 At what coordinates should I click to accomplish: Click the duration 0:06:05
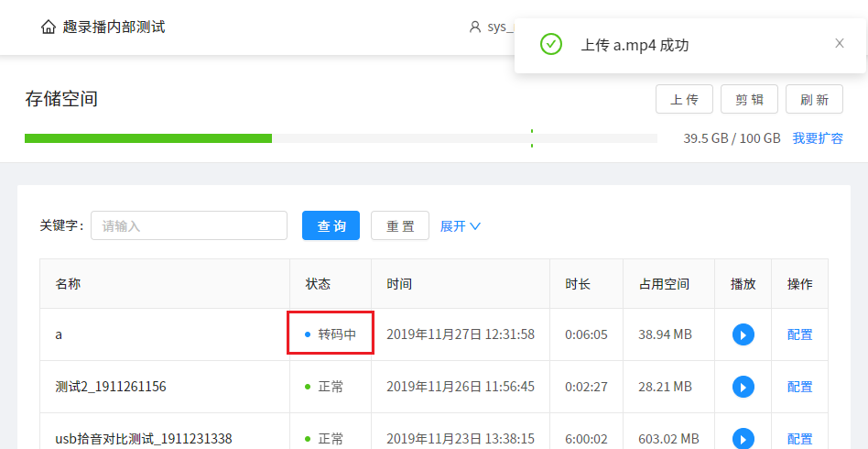(x=586, y=334)
